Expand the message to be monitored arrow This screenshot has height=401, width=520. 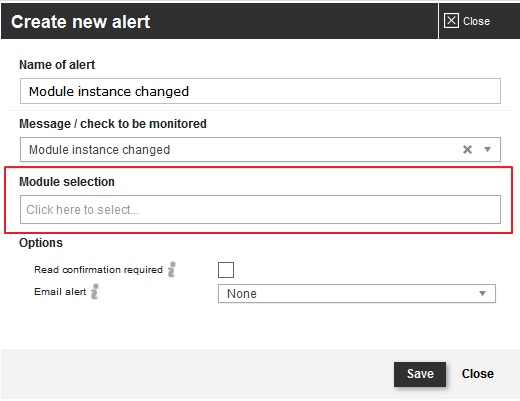487,149
